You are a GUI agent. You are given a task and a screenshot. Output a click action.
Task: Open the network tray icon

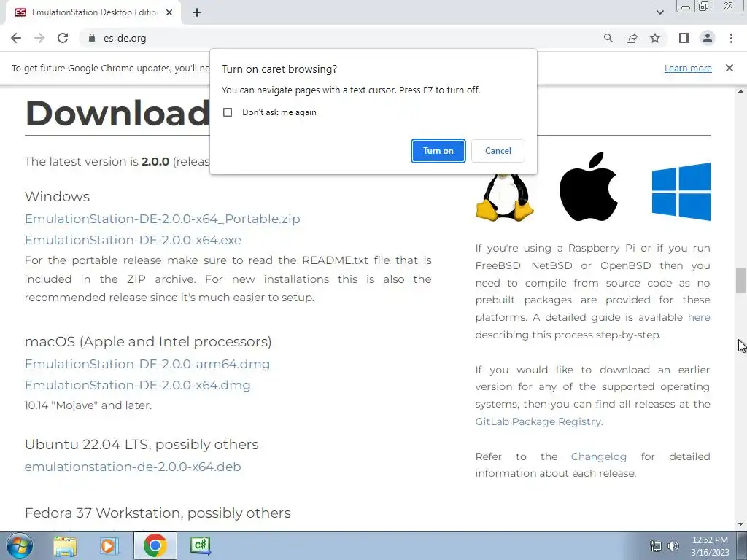(x=656, y=546)
